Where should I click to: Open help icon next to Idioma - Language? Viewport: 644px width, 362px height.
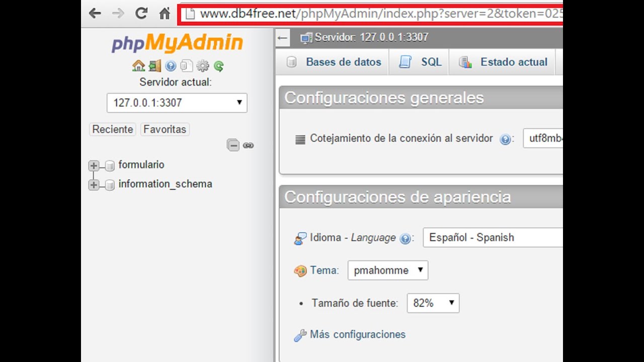[405, 239]
